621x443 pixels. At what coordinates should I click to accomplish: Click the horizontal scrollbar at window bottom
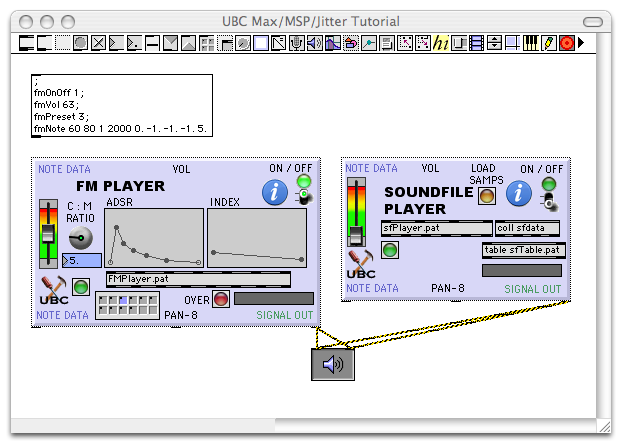coord(303,426)
